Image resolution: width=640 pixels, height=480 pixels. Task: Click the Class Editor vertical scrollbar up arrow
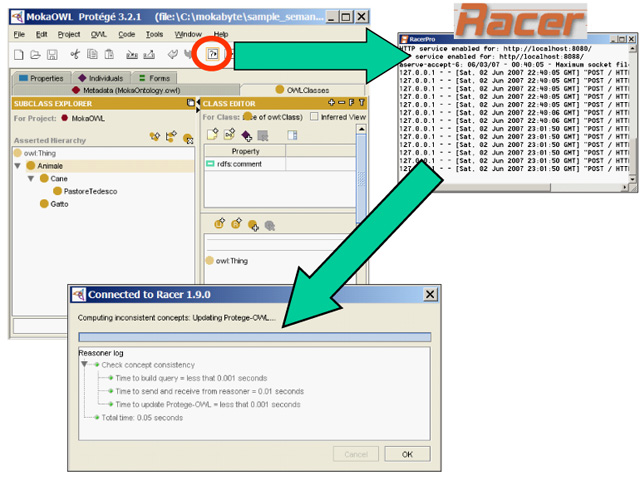(361, 129)
